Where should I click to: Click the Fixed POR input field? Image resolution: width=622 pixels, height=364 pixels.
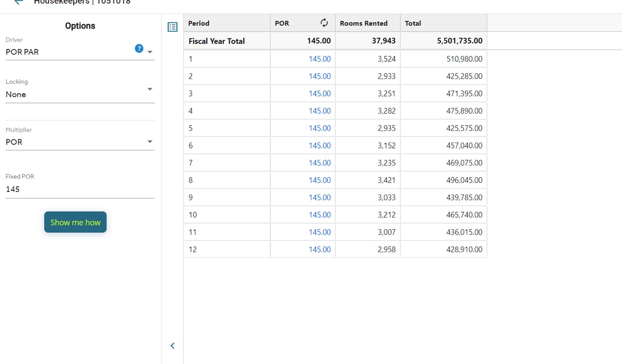pyautogui.click(x=80, y=189)
